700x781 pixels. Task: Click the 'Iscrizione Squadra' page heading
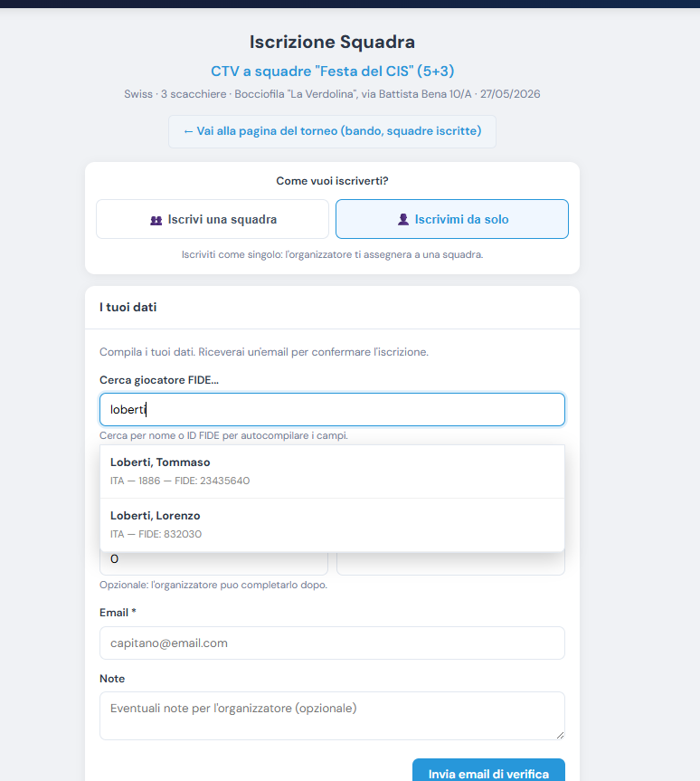click(332, 42)
